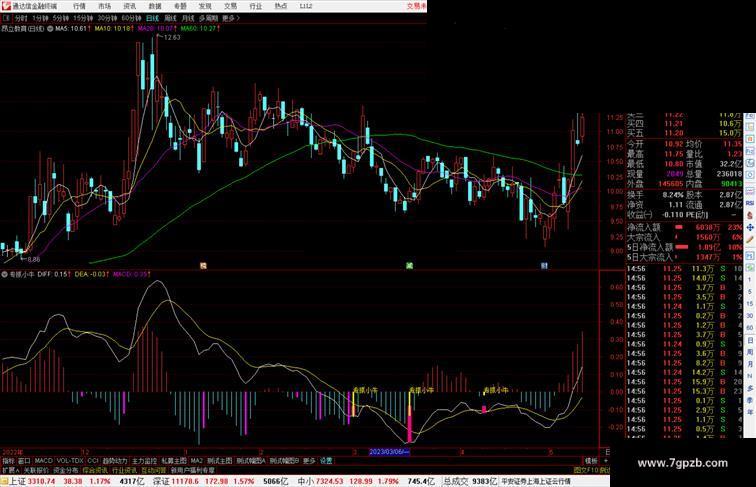Click the blue 财 marker below chart
The image size is (756, 487).
pyautogui.click(x=544, y=265)
